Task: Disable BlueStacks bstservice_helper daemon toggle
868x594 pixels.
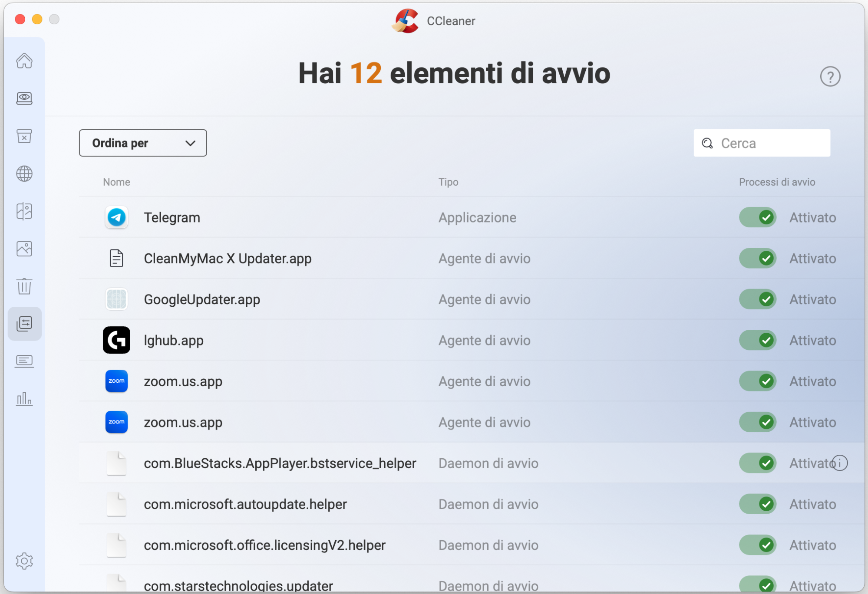Action: click(758, 463)
